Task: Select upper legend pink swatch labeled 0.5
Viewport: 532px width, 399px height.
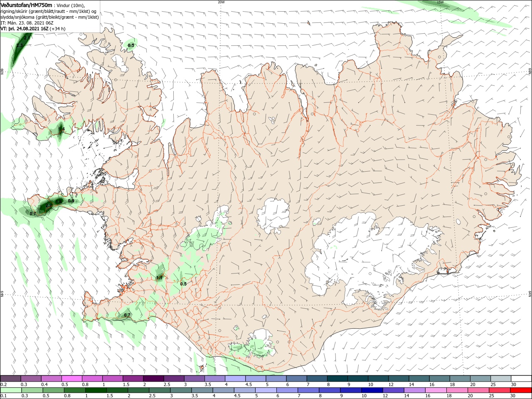Action: point(72,379)
